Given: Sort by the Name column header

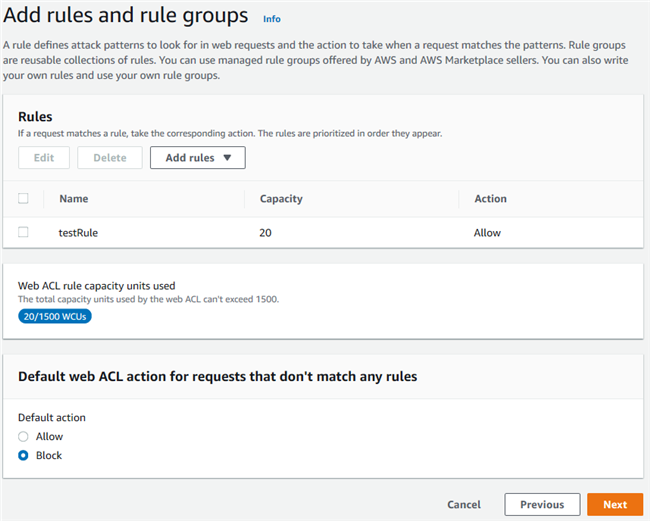Looking at the screenshot, I should (x=74, y=199).
